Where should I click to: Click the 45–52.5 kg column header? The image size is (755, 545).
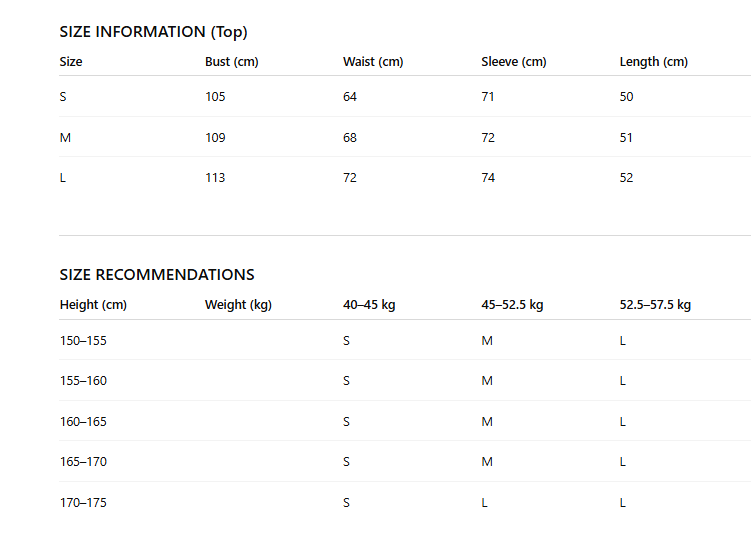[512, 305]
